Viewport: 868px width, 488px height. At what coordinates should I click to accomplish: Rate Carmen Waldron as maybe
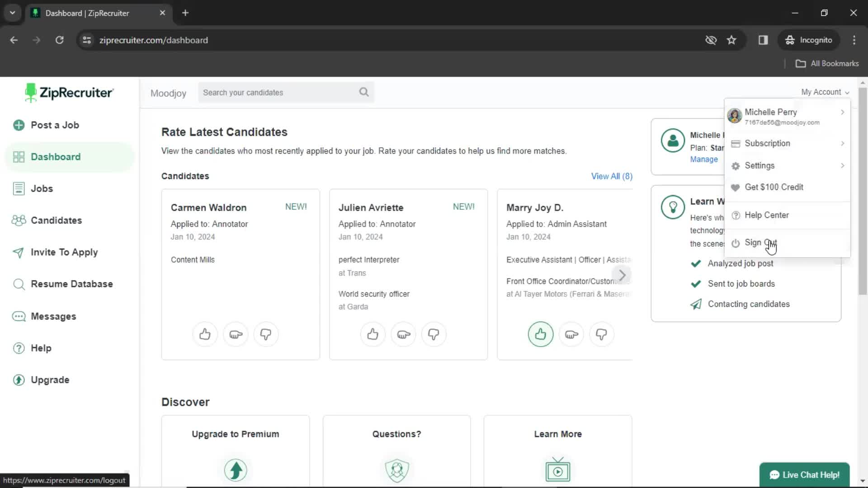236,334
